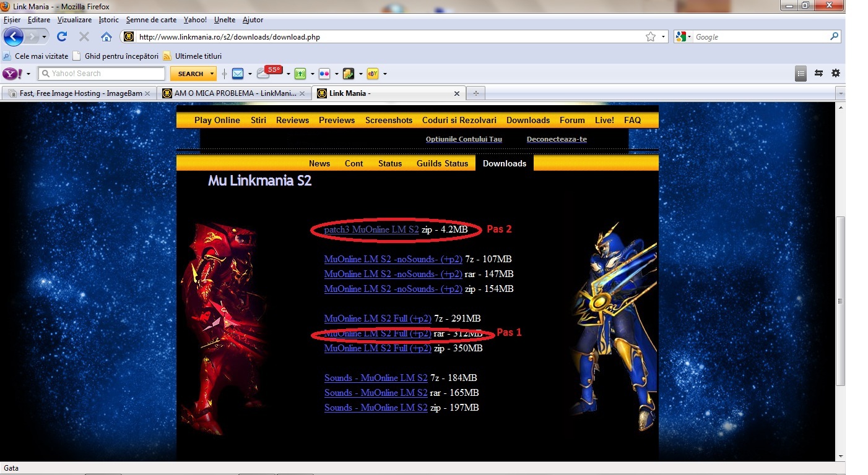
Task: Open the Guilds Status site tab
Action: click(442, 163)
